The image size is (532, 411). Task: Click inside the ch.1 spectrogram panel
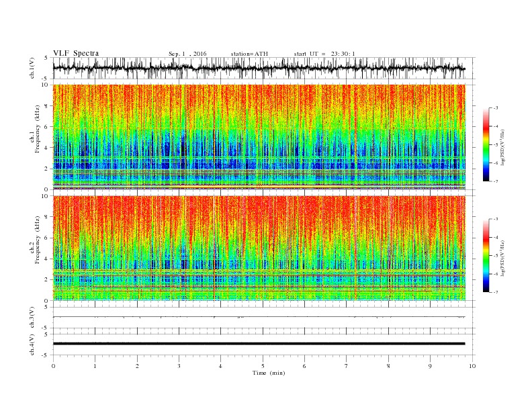pos(259,137)
